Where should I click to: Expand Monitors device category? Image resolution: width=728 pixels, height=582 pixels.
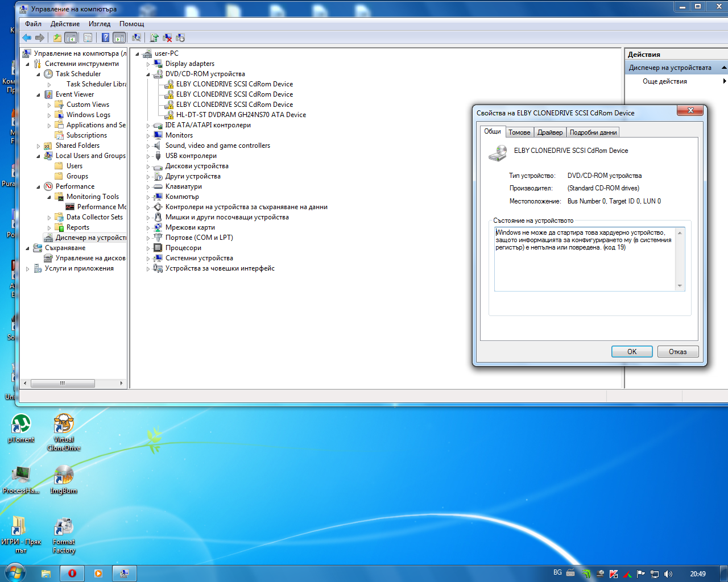[x=148, y=136]
